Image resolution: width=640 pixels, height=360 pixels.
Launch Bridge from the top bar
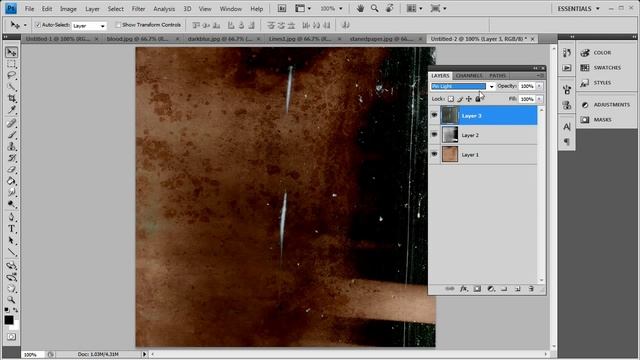(282, 8)
